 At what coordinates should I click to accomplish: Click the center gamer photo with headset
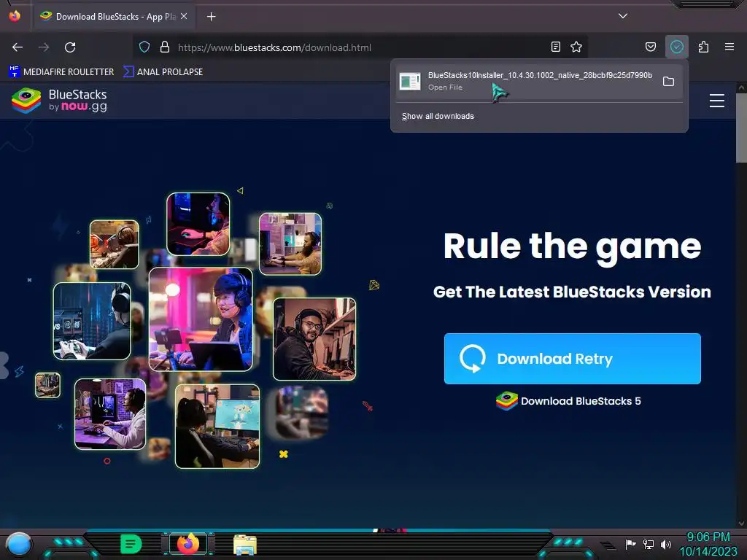pyautogui.click(x=201, y=319)
